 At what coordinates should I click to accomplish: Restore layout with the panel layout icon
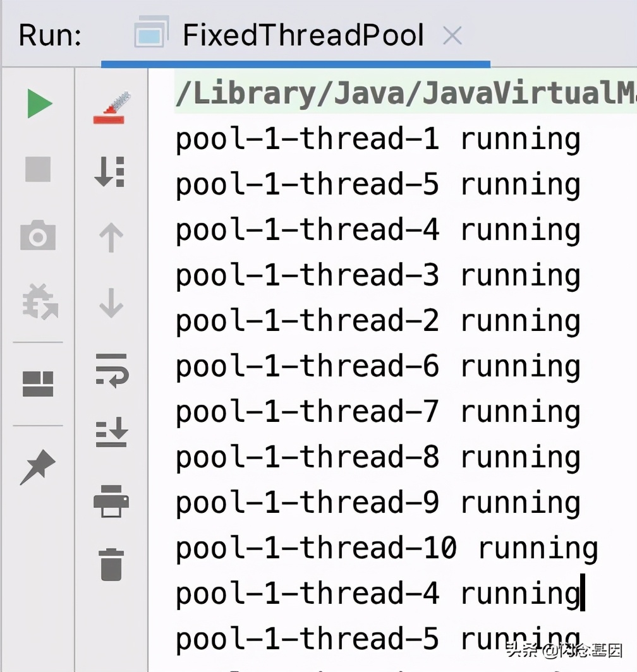click(x=38, y=383)
